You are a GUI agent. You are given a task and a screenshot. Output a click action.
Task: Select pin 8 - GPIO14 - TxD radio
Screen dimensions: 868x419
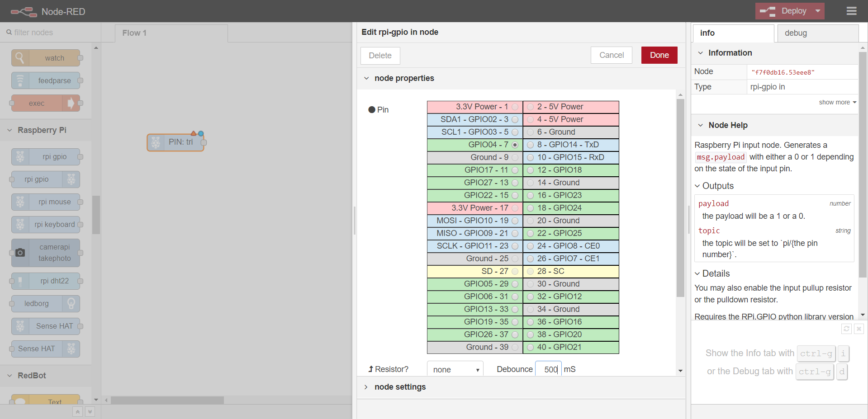[531, 145]
